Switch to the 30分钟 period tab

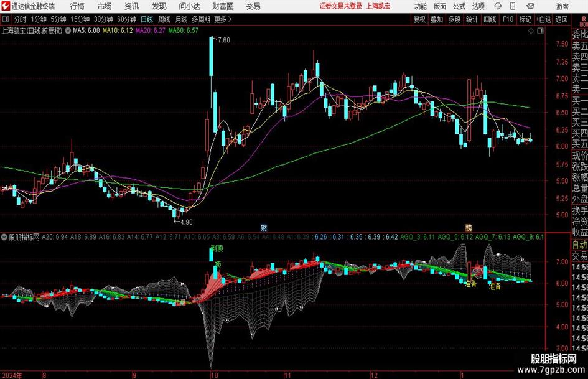(103, 19)
